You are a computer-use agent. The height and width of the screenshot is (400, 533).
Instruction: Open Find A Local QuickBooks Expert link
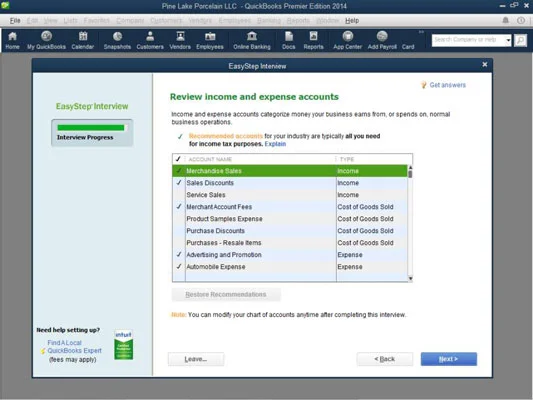pyautogui.click(x=74, y=347)
